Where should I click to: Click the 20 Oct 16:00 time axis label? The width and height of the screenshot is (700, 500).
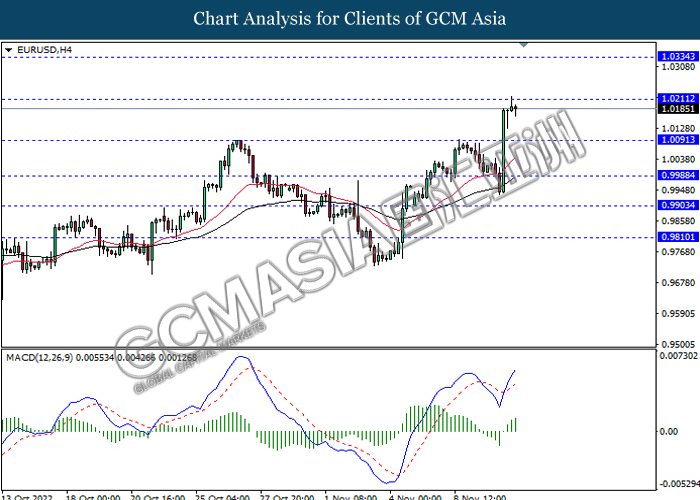158,496
